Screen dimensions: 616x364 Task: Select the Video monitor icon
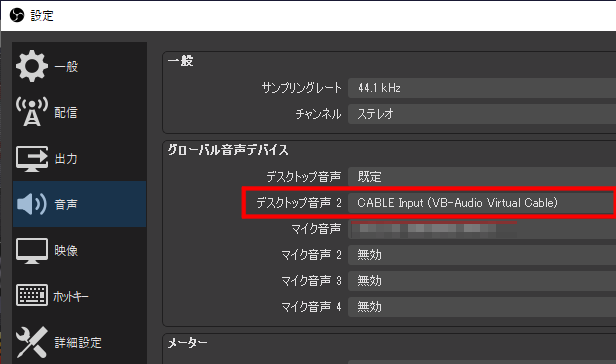click(32, 251)
